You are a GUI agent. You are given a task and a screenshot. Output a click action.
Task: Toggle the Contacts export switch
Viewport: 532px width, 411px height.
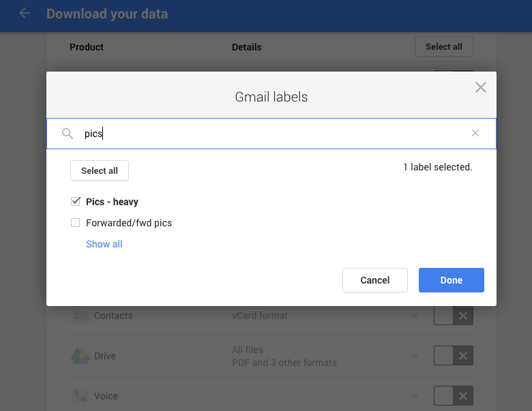pyautogui.click(x=453, y=316)
